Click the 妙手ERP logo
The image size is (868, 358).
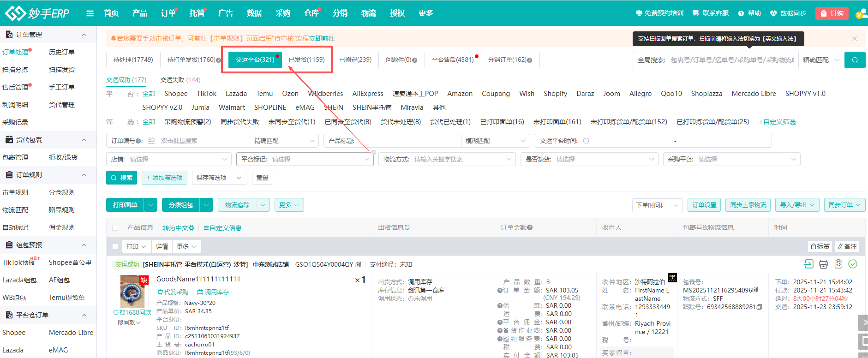click(37, 13)
